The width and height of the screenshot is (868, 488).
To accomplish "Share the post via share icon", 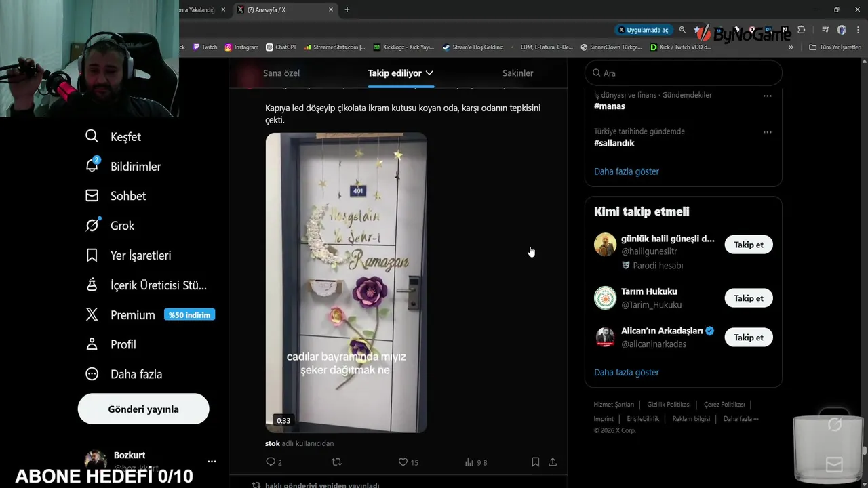I will click(x=553, y=462).
